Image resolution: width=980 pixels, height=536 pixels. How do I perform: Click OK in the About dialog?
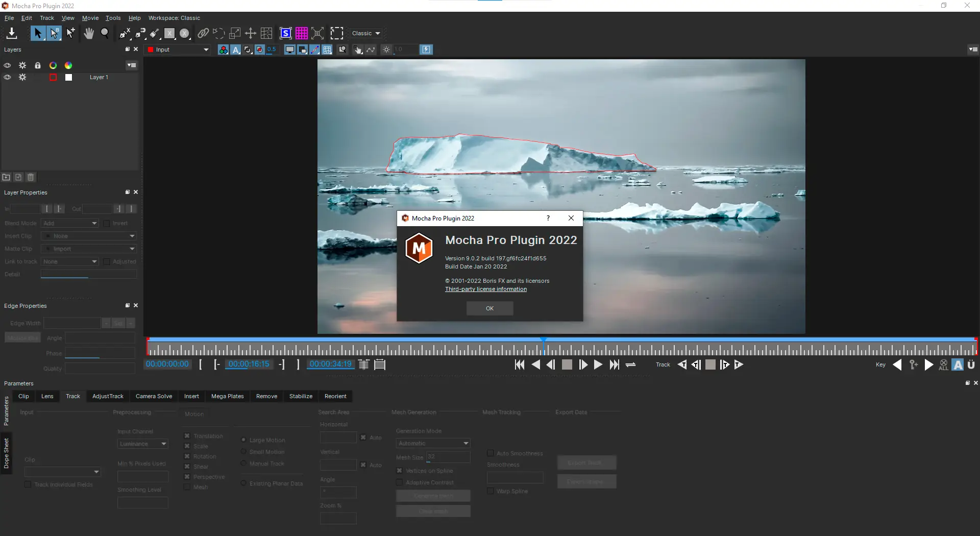(490, 308)
